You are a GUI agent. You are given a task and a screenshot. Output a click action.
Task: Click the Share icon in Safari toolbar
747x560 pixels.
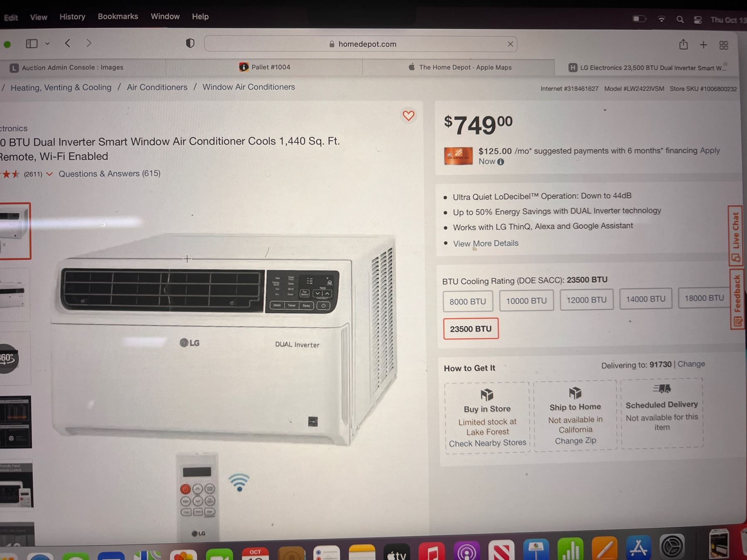684,44
